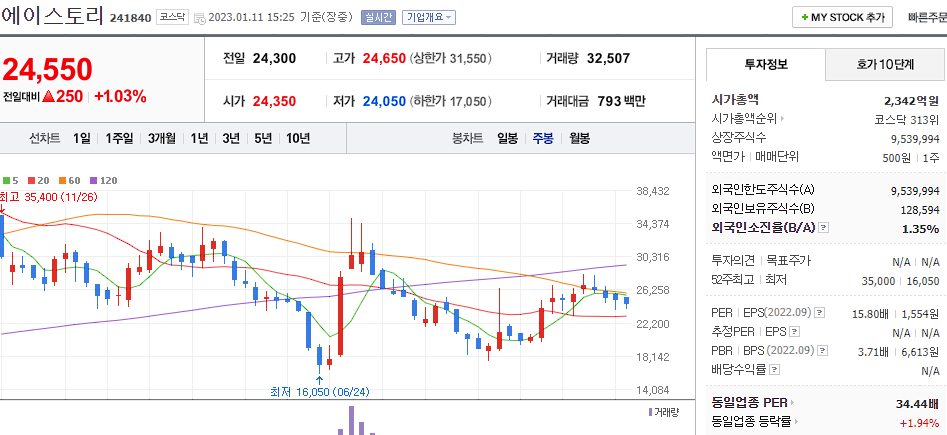Image resolution: width=947 pixels, height=435 pixels.
Task: Select the 1년 line chart range
Action: pyautogui.click(x=199, y=138)
